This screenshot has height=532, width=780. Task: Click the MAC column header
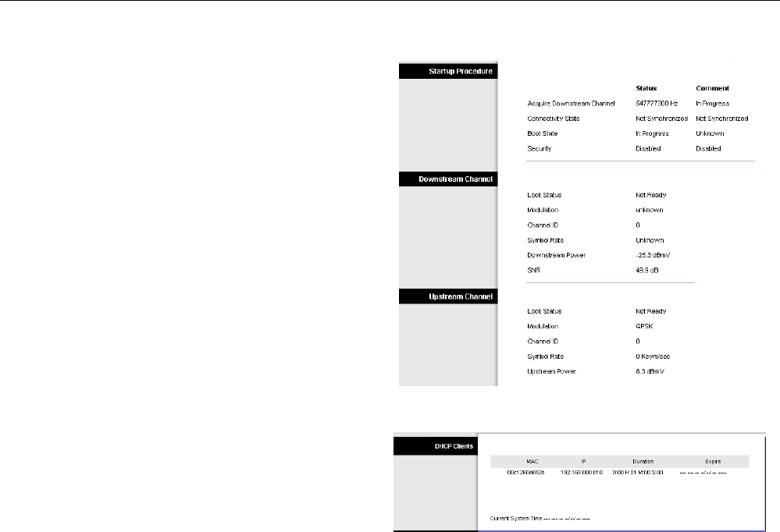coord(532,461)
